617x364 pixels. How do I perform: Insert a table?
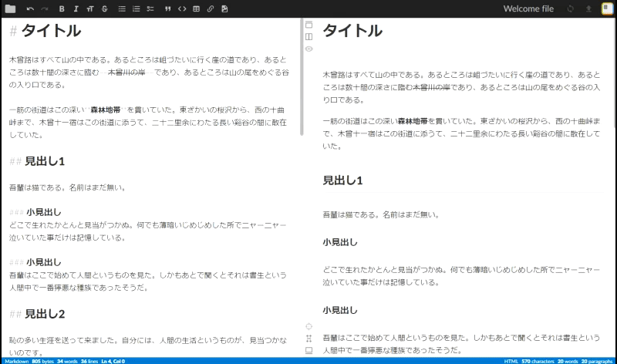pos(197,8)
